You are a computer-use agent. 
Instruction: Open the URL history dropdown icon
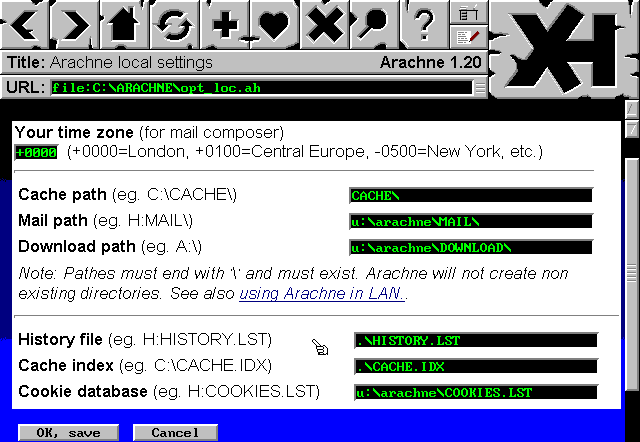coord(480,88)
